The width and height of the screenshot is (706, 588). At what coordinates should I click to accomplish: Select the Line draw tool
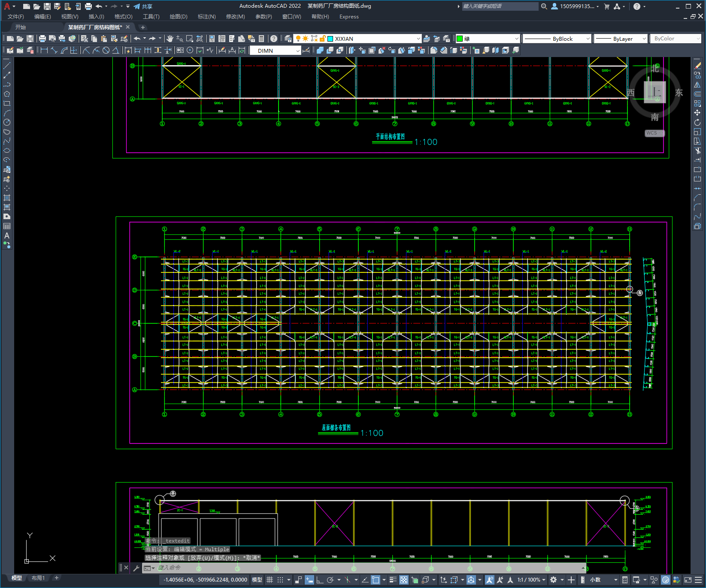[7, 66]
